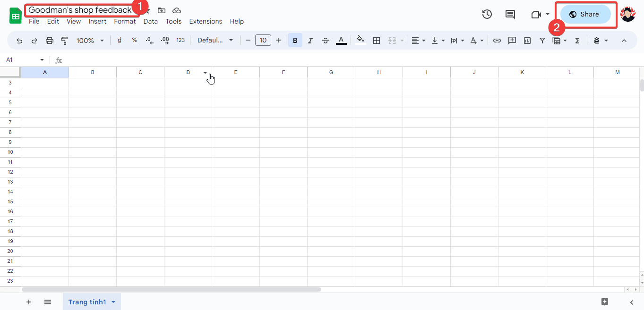Toggle italic formatting
Viewport: 644px width, 310px height.
(310, 41)
